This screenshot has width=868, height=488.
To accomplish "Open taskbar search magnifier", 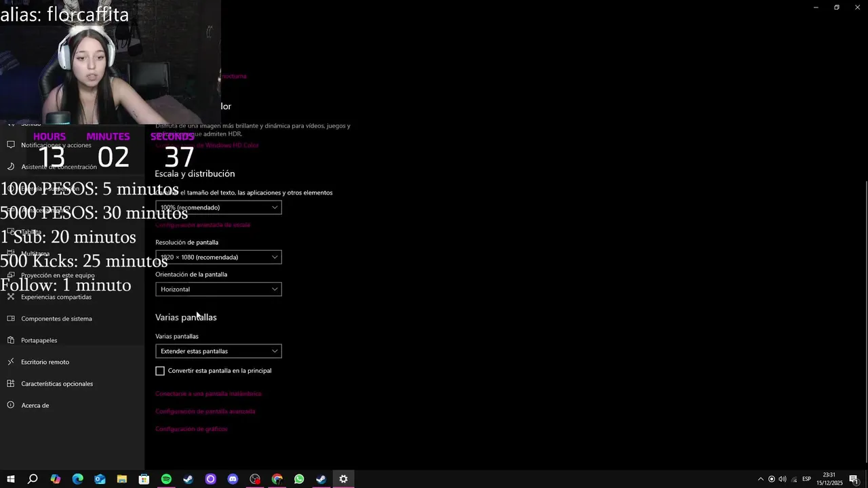I will [33, 479].
